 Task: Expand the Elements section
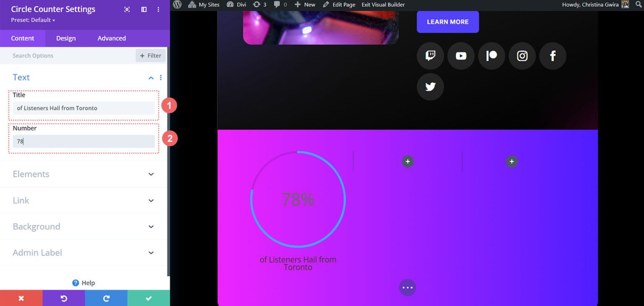pos(83,174)
